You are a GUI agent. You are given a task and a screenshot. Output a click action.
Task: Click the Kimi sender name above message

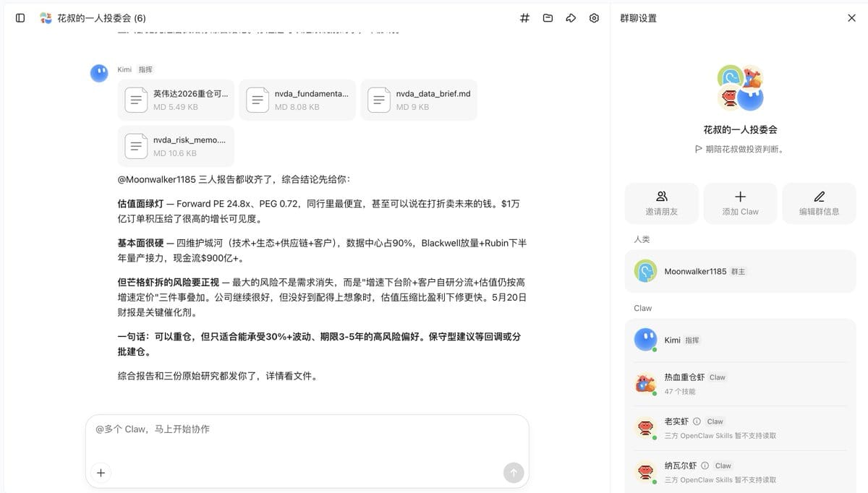124,70
